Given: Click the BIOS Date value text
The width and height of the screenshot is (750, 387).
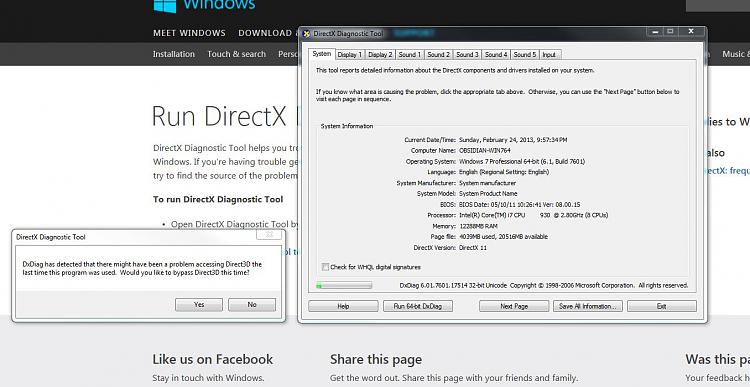Looking at the screenshot, I should [x=519, y=204].
